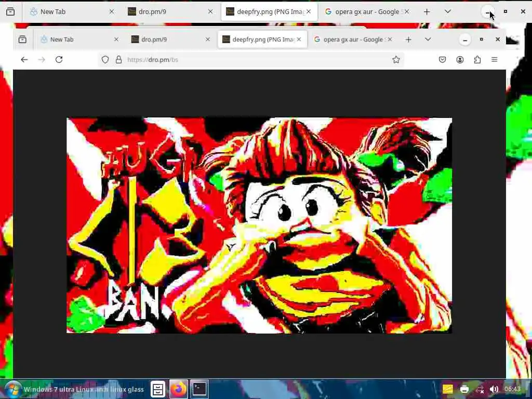Close the deepfry.png tab in back window
Screen dimensions: 532x399
pos(309,11)
